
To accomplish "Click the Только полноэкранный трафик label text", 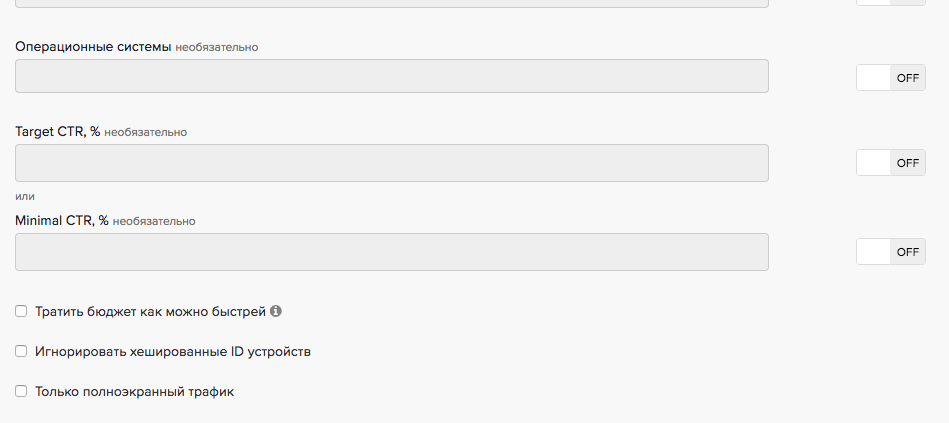I will point(134,392).
